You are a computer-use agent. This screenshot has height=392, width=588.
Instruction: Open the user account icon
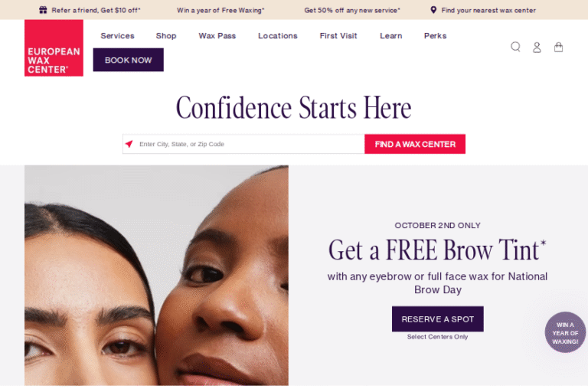pos(537,47)
